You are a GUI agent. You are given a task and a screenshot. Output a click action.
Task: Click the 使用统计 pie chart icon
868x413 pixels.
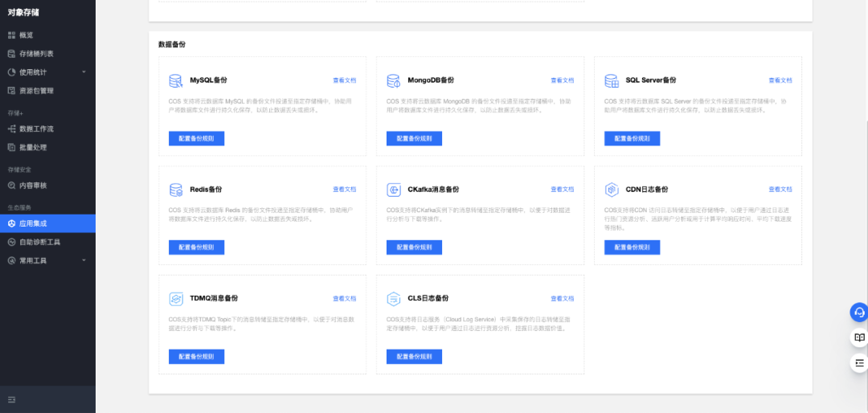click(x=11, y=72)
